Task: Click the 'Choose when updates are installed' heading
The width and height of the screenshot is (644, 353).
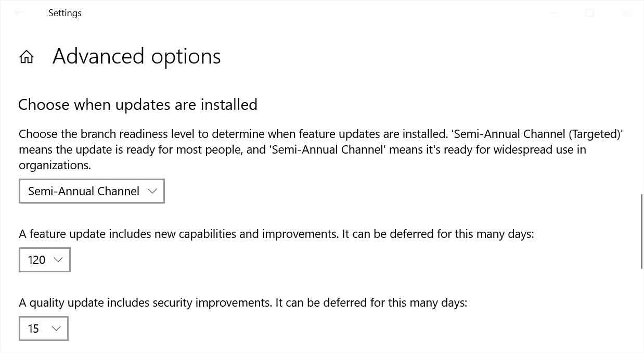Action: [x=138, y=105]
